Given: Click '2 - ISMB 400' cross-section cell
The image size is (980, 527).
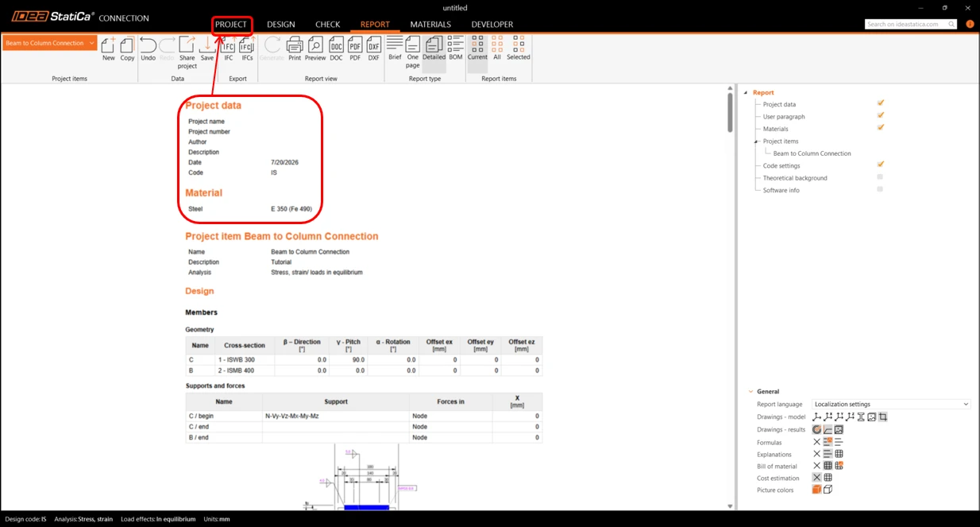Looking at the screenshot, I should pyautogui.click(x=245, y=370).
